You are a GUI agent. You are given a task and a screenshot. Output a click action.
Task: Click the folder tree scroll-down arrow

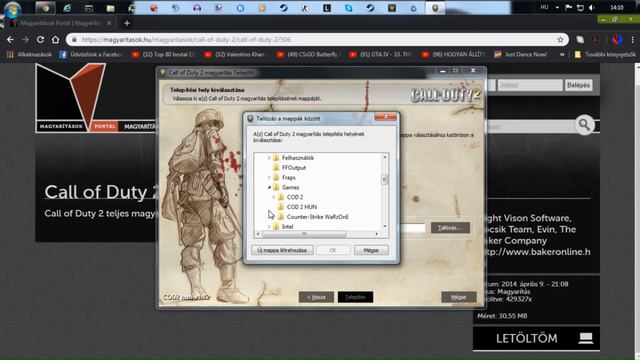click(384, 226)
